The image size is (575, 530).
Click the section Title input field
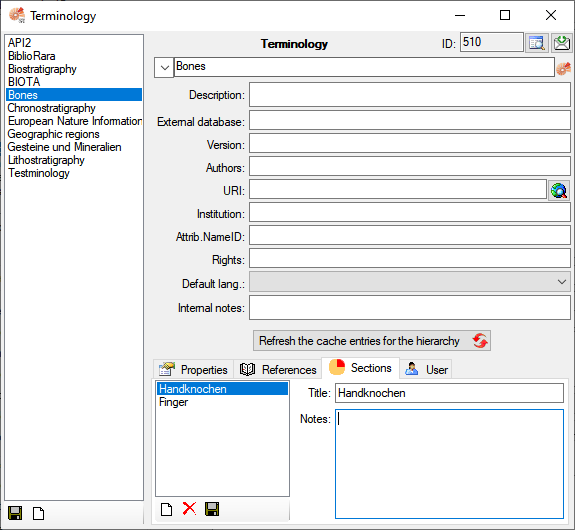449,393
